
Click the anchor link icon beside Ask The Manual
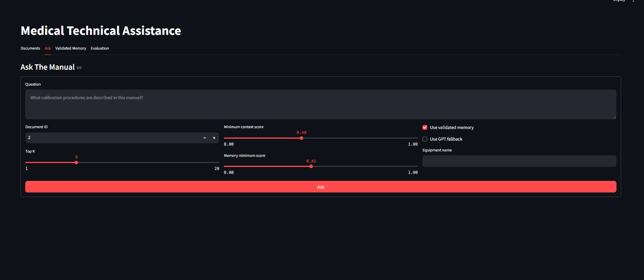79,68
